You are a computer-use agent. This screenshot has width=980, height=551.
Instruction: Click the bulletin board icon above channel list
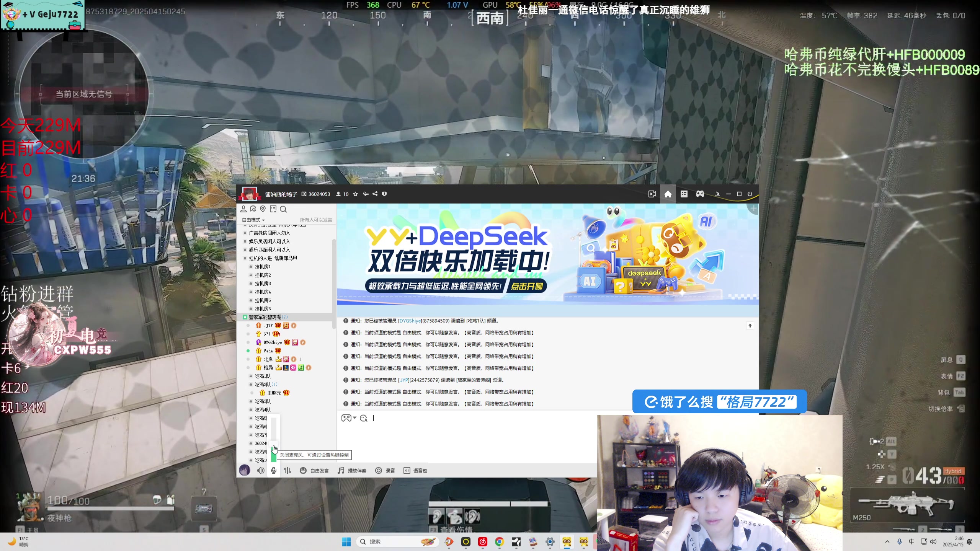273,209
